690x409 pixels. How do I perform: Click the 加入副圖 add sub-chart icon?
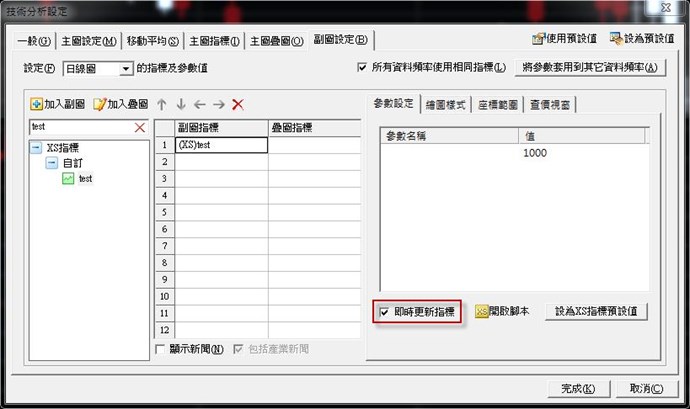[x=36, y=104]
